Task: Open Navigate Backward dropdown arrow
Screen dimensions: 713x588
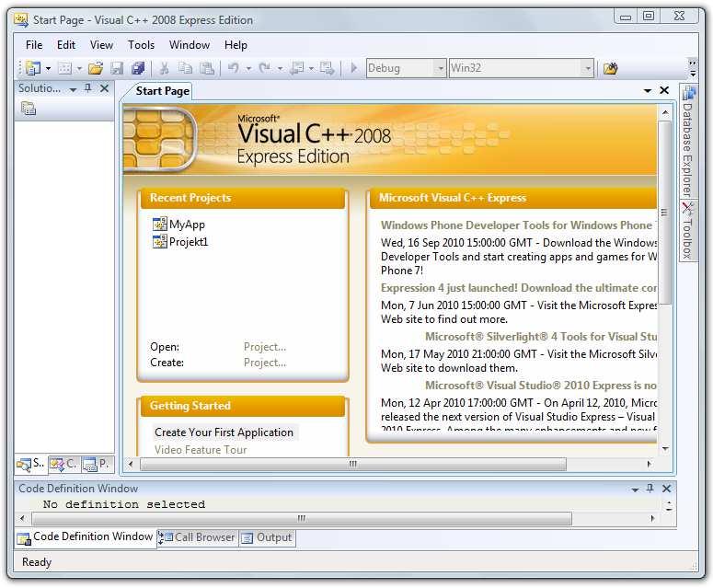Action: 312,69
